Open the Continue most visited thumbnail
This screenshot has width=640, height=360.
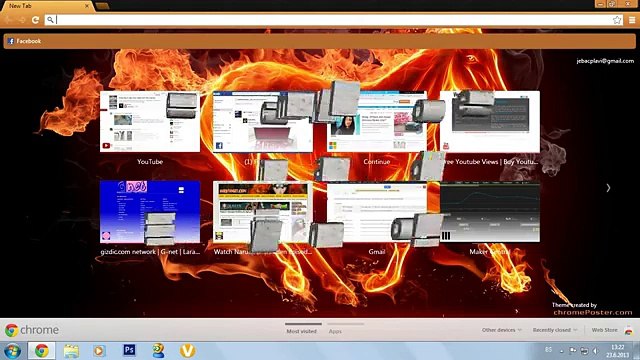point(376,122)
